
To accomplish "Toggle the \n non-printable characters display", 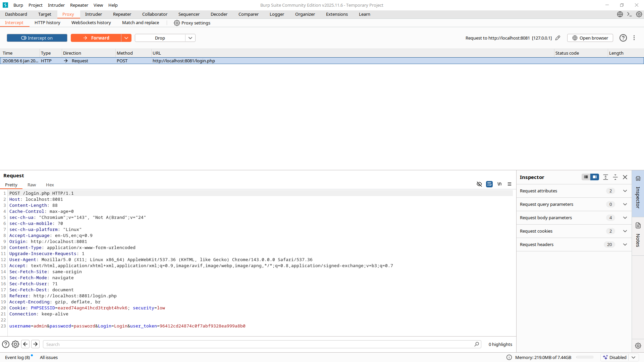I will click(x=499, y=184).
